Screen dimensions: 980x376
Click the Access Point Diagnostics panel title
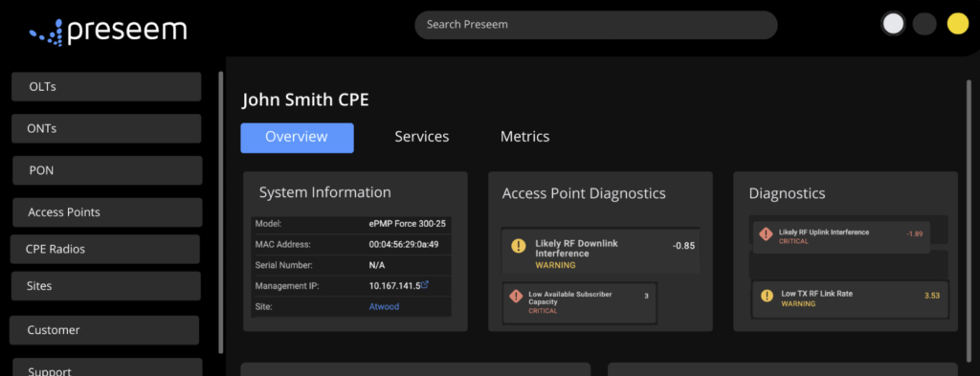pos(584,193)
